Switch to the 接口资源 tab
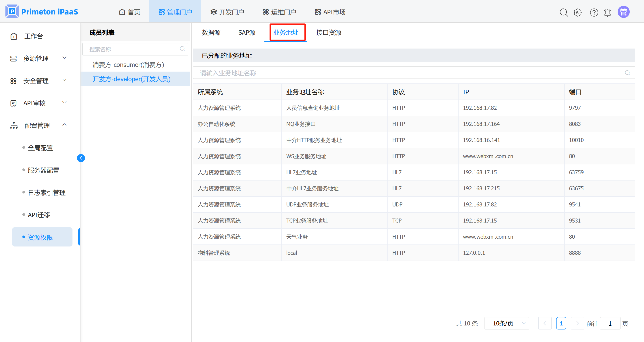The height and width of the screenshot is (342, 644). 329,32
